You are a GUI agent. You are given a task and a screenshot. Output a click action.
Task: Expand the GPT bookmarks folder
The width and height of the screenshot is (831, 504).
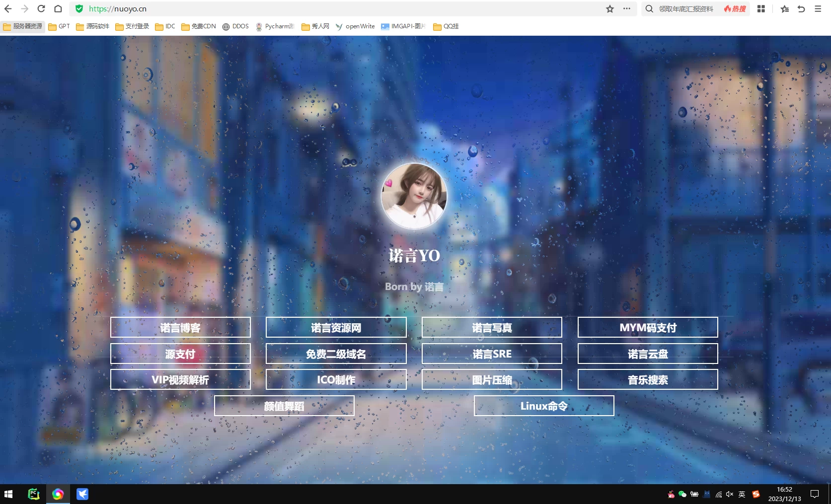coord(59,26)
